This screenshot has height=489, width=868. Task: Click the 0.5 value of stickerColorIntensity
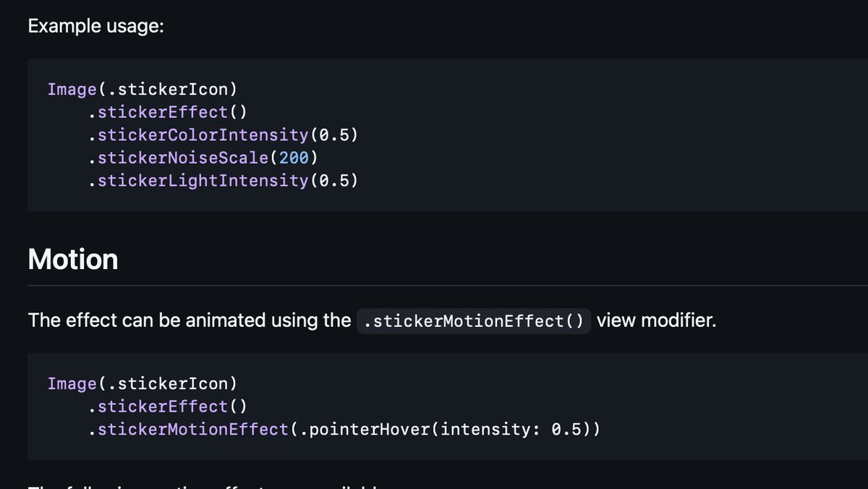point(336,135)
